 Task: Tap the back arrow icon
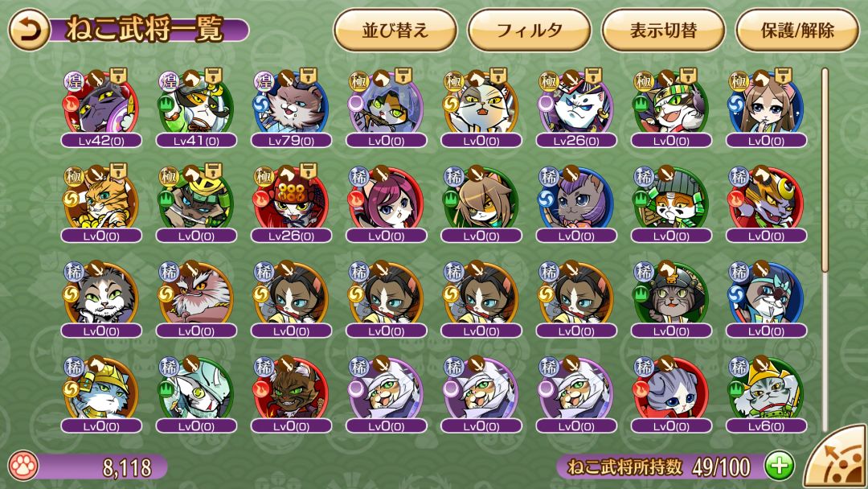[x=28, y=30]
